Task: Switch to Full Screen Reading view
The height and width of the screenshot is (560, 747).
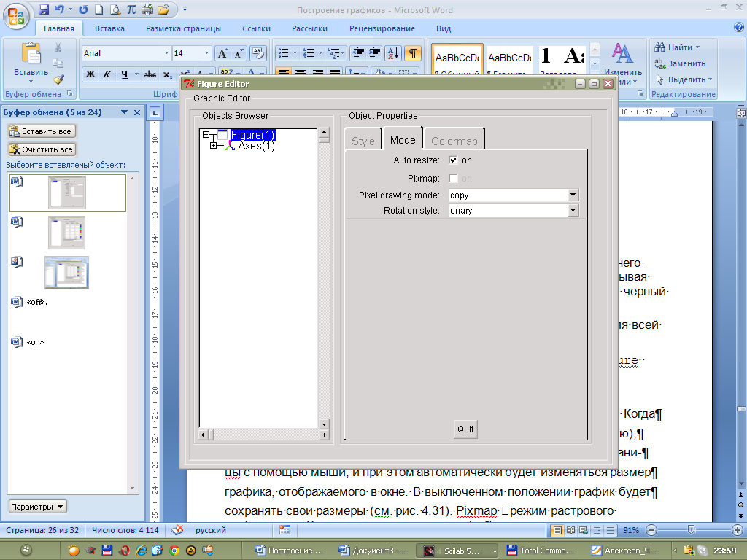Action: tap(570, 530)
